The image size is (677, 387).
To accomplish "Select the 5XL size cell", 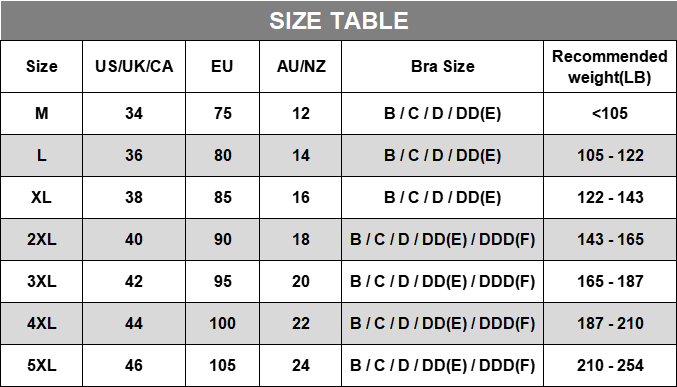I will tap(41, 365).
